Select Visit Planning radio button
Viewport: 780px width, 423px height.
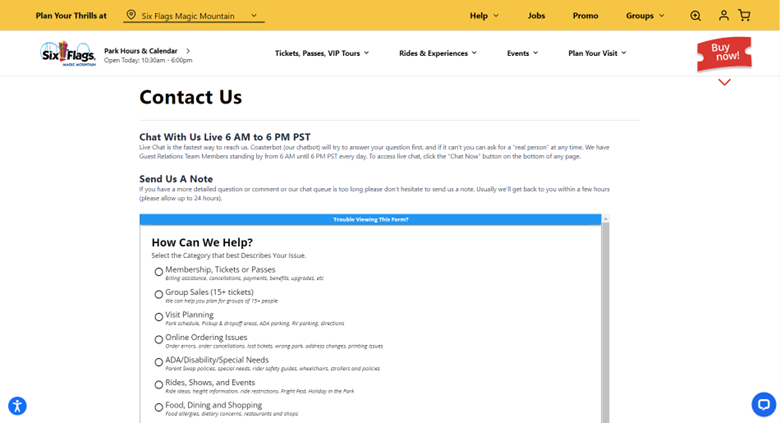point(159,317)
